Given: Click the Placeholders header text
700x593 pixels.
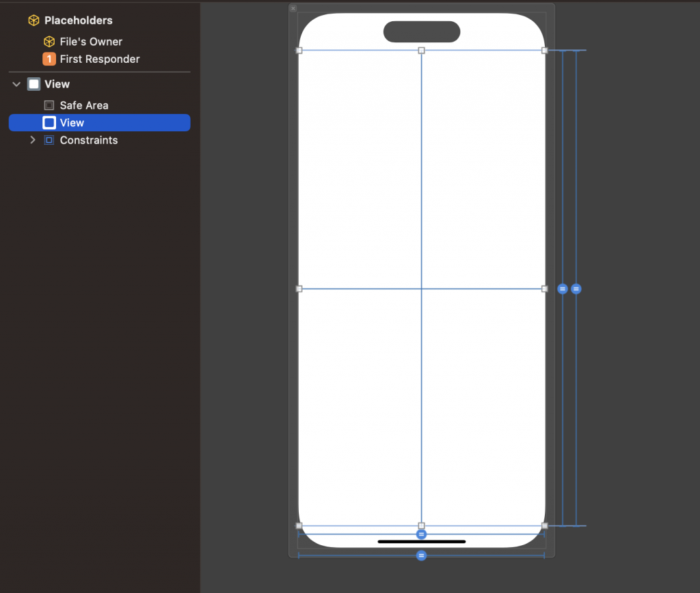Looking at the screenshot, I should pos(79,20).
